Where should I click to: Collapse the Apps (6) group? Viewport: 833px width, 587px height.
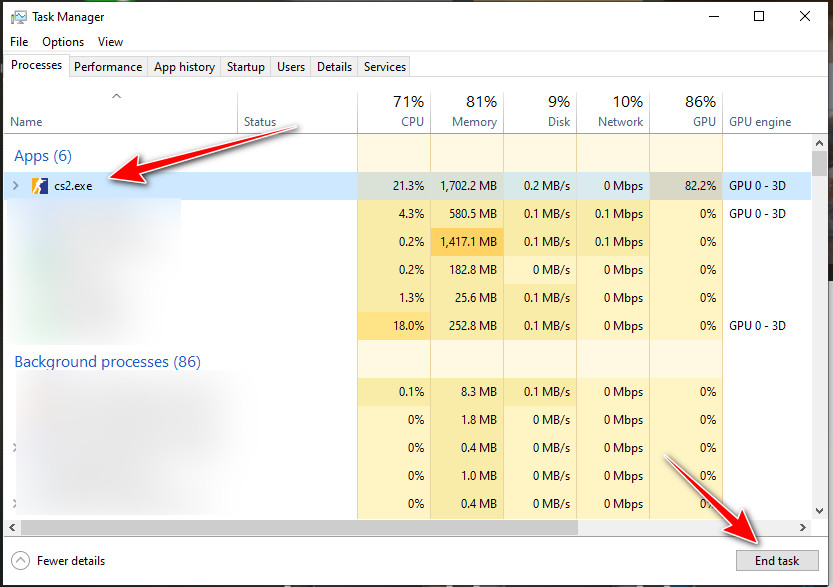(x=42, y=156)
